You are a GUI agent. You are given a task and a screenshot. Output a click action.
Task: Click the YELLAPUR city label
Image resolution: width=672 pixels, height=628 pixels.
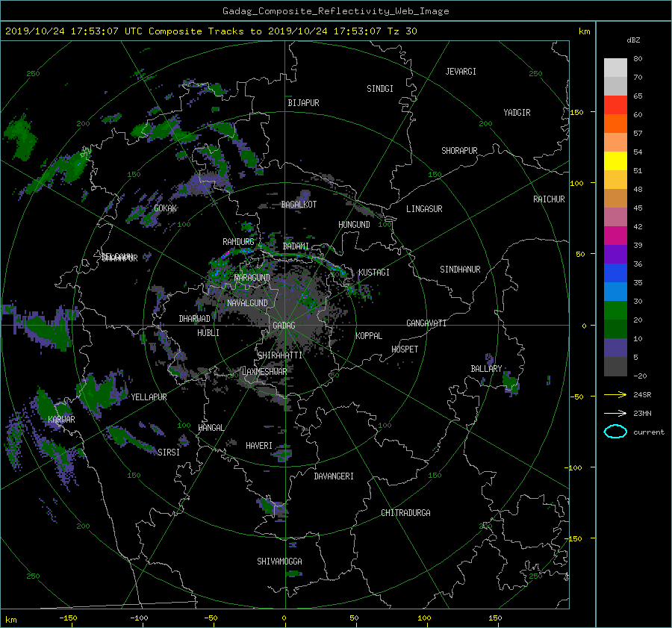coord(149,397)
